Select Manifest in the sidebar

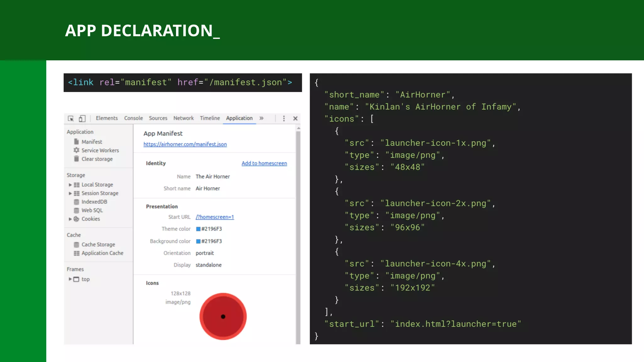tap(92, 142)
